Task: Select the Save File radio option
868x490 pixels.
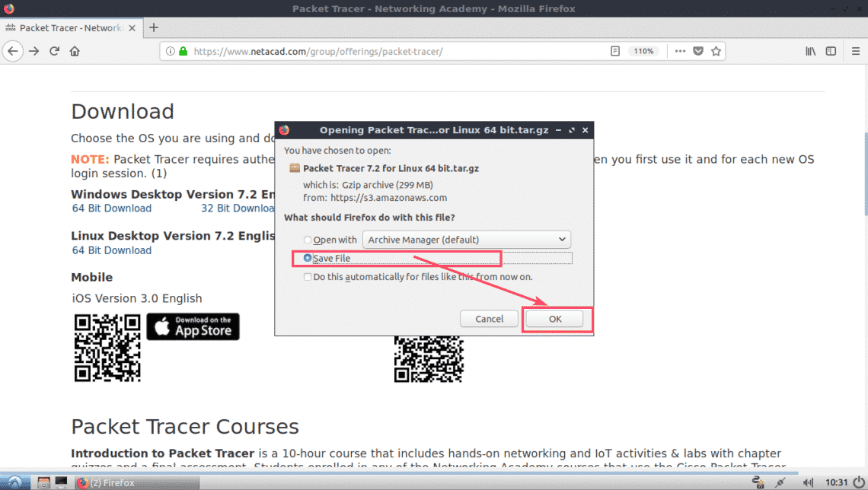Action: (308, 258)
